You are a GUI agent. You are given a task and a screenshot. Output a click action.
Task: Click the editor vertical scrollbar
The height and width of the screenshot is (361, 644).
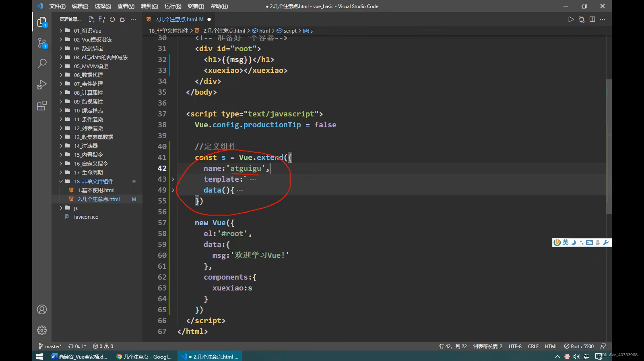609,147
